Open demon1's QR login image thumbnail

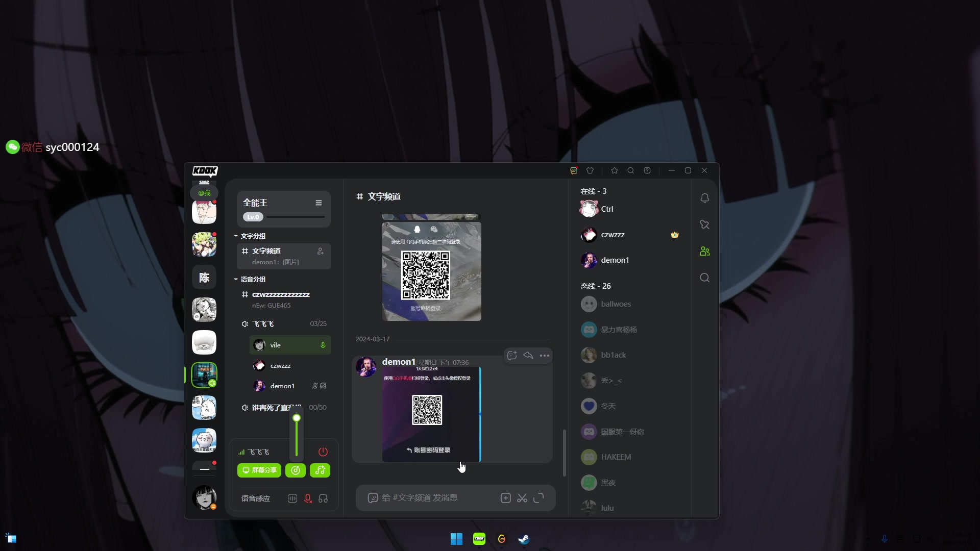[432, 414]
